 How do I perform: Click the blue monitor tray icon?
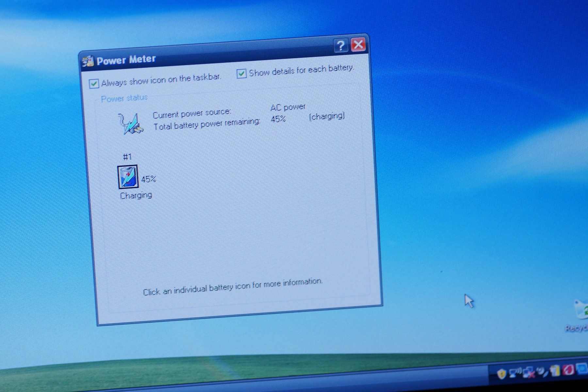[x=582, y=368]
